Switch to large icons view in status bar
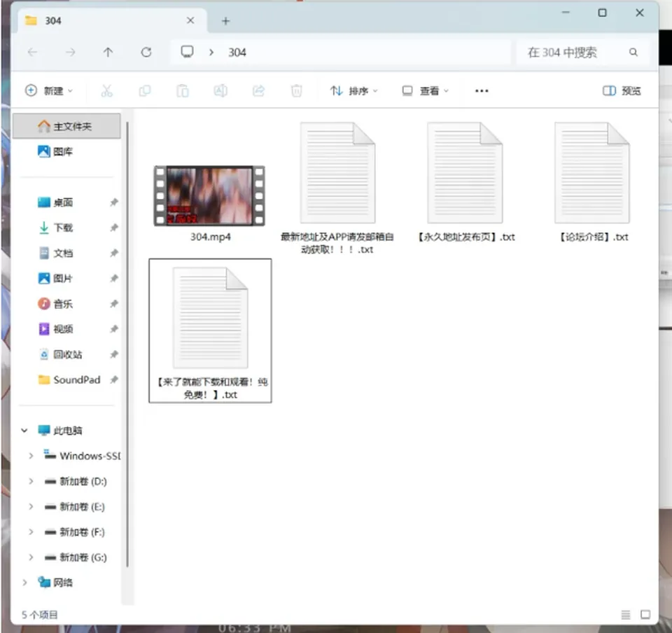The width and height of the screenshot is (672, 633). [645, 615]
